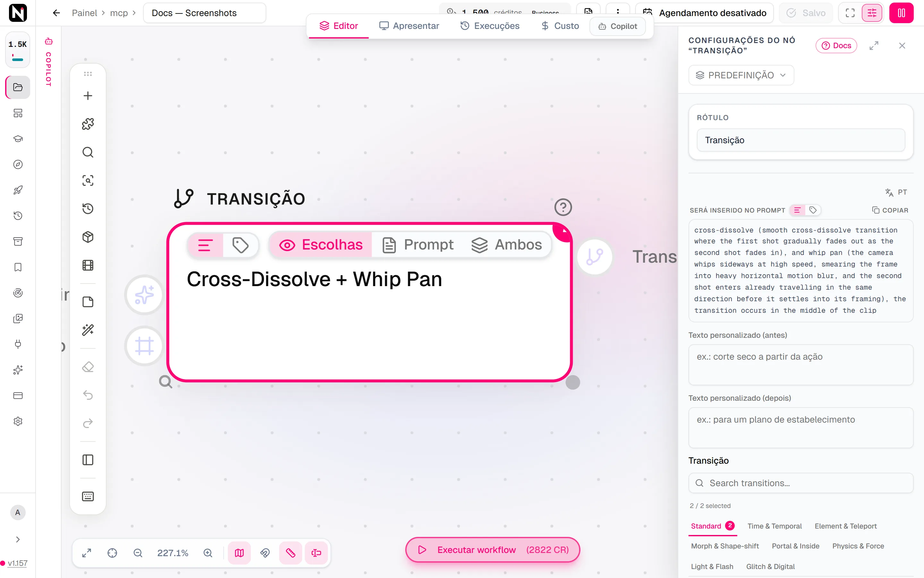This screenshot has height=578, width=924.
Task: Switch to the Apresentar tab
Action: [409, 26]
